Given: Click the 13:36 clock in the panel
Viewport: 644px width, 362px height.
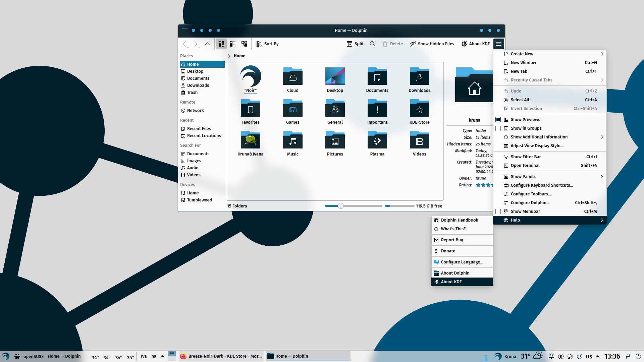Looking at the screenshot, I should 612,356.
